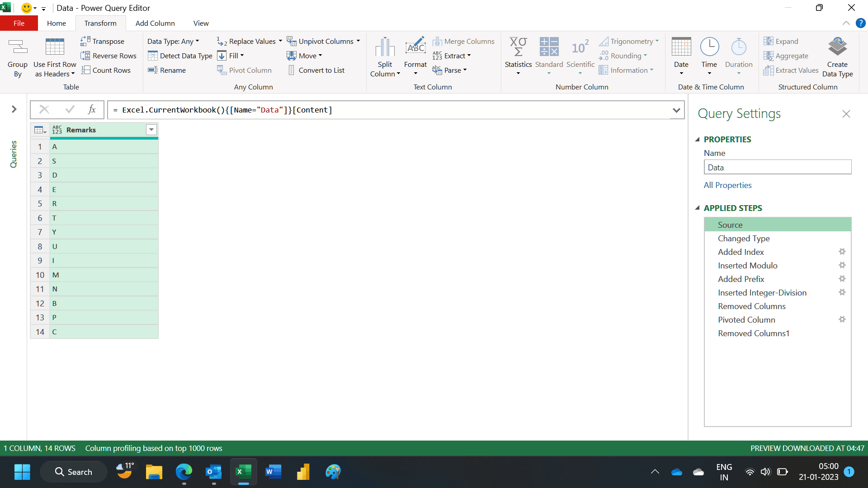Select the Pivoted Column applied step

tap(746, 319)
